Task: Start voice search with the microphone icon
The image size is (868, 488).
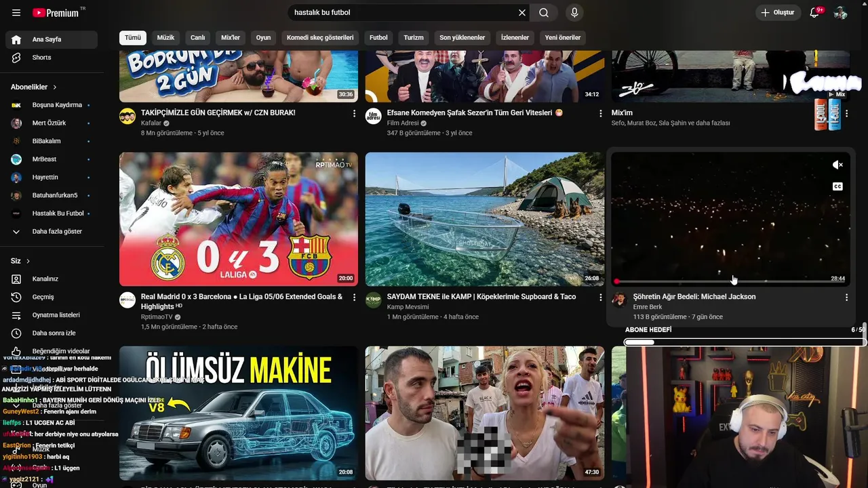Action: click(574, 12)
